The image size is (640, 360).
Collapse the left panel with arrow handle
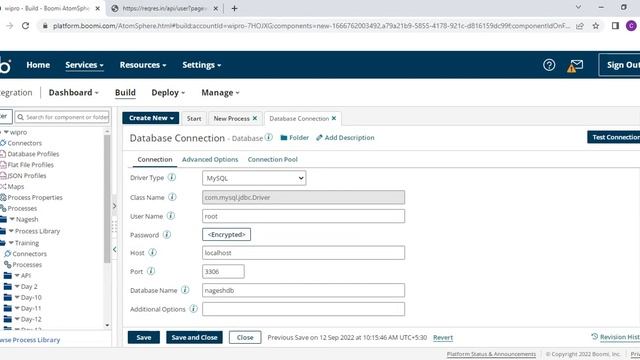pos(115,249)
